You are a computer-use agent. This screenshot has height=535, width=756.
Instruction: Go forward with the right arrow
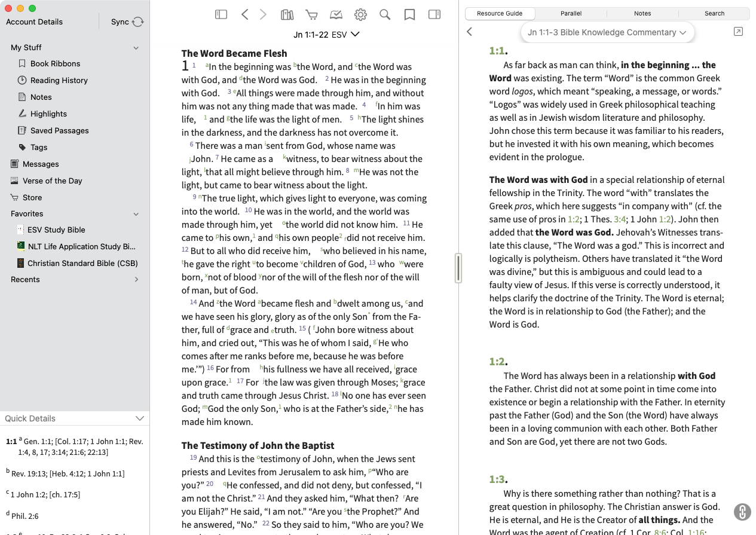coord(263,14)
